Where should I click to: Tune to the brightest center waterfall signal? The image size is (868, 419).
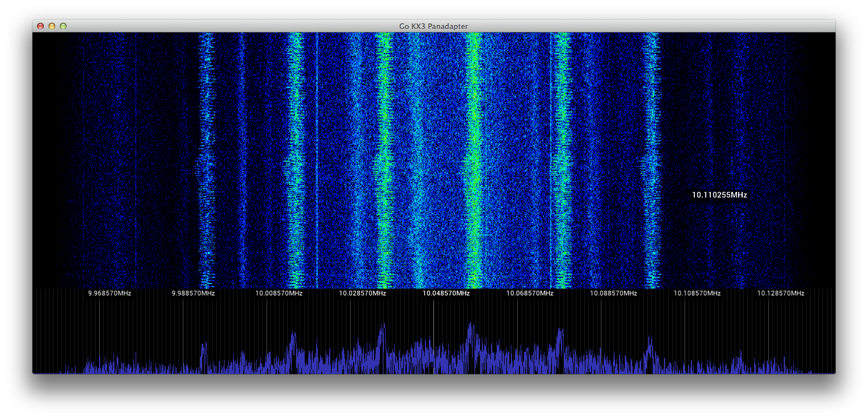pos(474,159)
